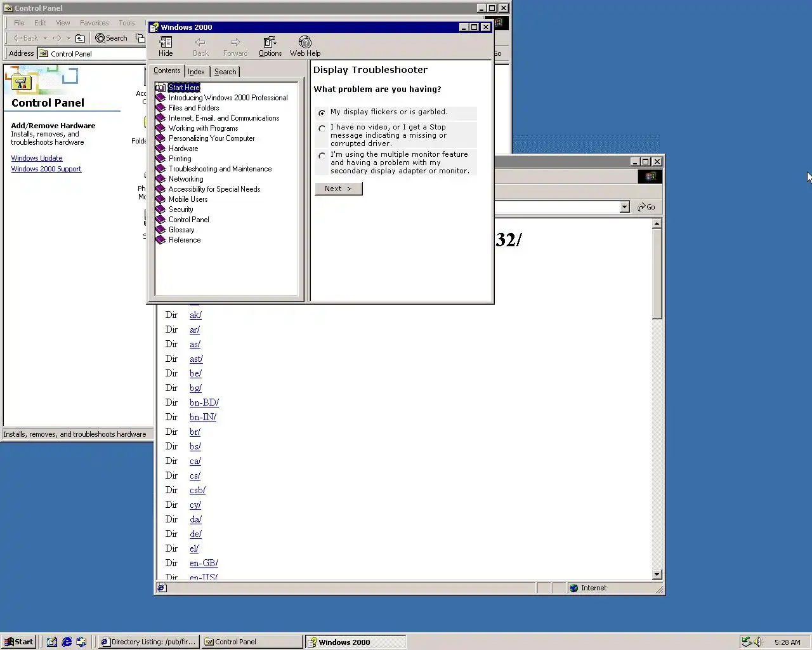The width and height of the screenshot is (812, 650).
Task: Click the volume speaker icon in system tray
Action: point(759,642)
